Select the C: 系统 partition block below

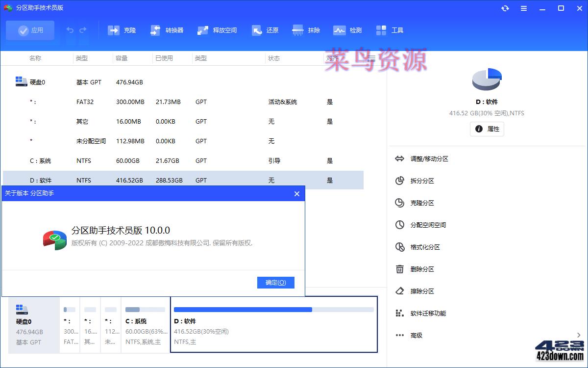point(145,324)
